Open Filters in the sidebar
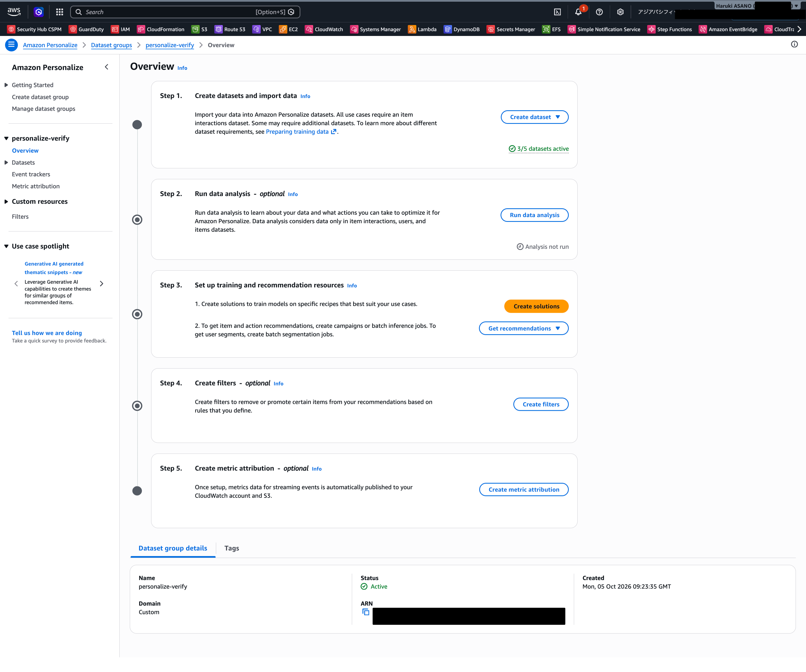Viewport: 806px width, 672px height. pyautogui.click(x=20, y=217)
